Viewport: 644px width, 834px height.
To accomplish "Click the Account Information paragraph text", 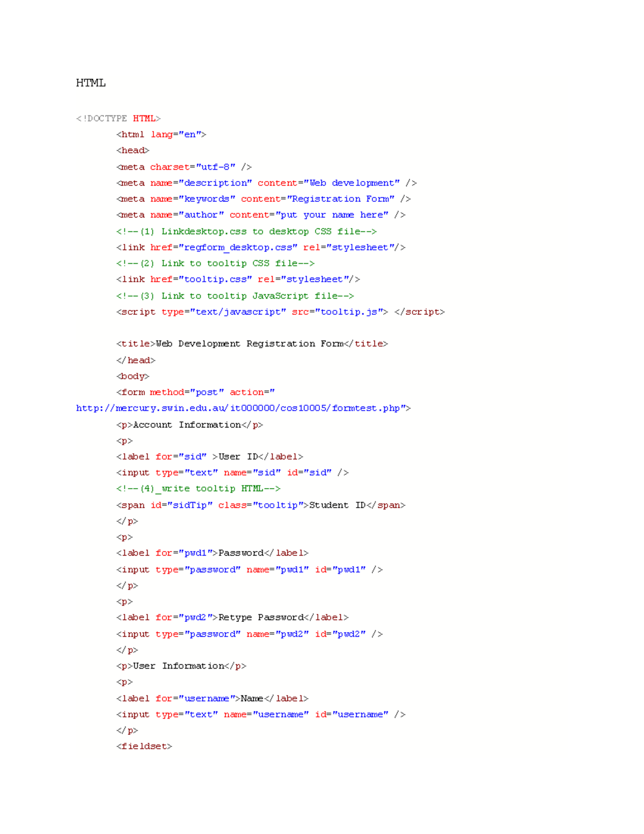I will point(188,424).
